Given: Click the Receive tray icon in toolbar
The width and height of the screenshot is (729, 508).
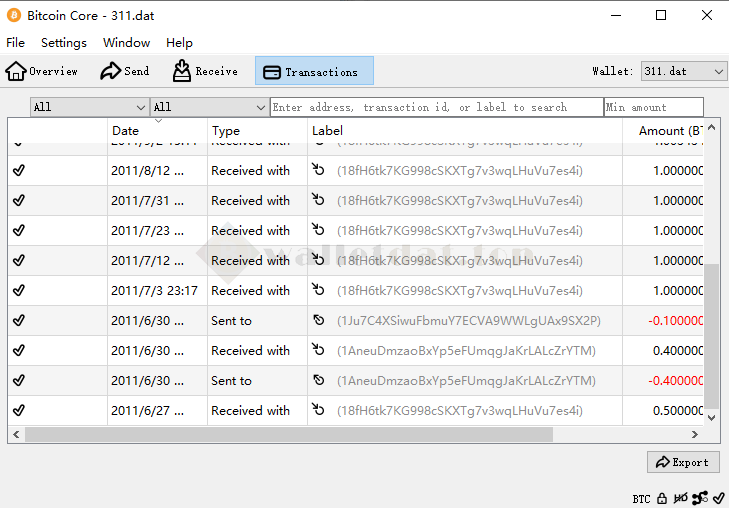Looking at the screenshot, I should pyautogui.click(x=182, y=71).
